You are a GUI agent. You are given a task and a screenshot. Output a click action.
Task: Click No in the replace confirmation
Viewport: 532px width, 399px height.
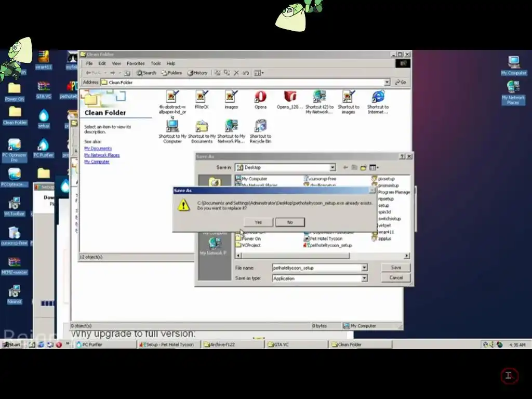pyautogui.click(x=290, y=222)
